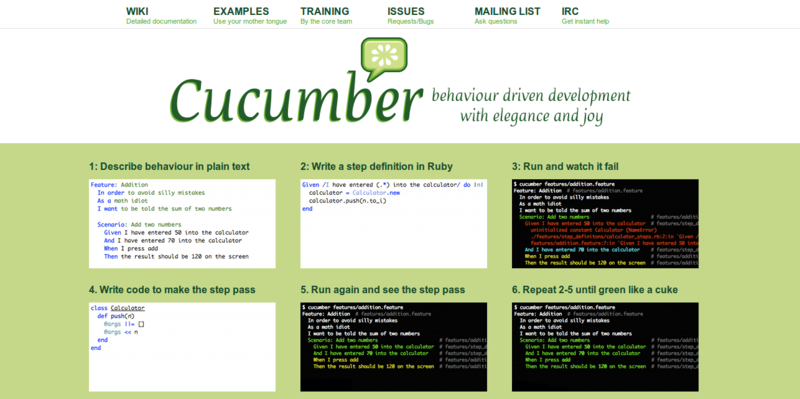
Task: Open the failing run terminal screenshot
Action: click(x=605, y=223)
